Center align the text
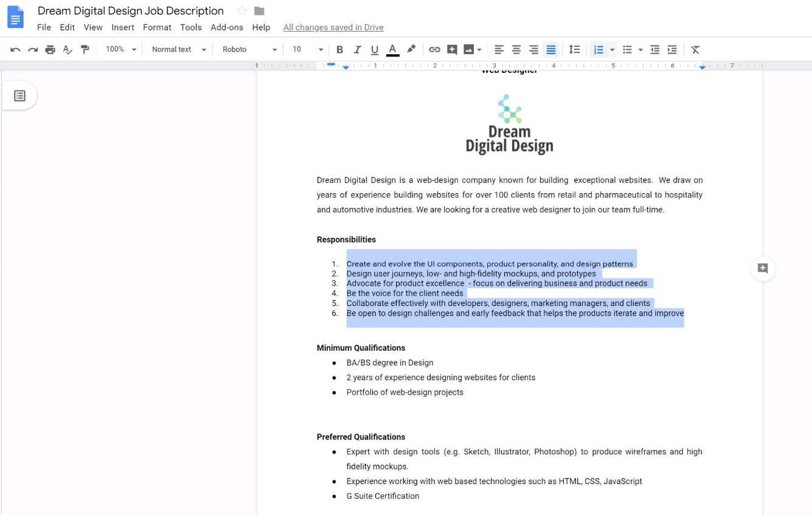This screenshot has width=812, height=515. [516, 49]
